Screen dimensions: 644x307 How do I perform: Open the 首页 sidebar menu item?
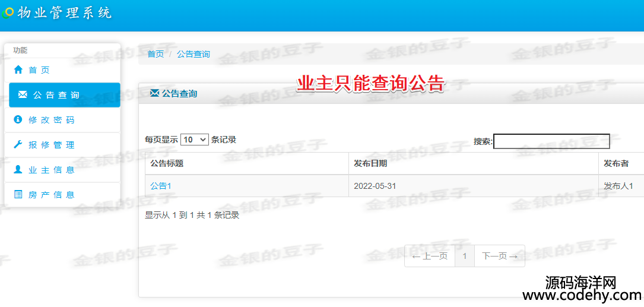[62, 70]
